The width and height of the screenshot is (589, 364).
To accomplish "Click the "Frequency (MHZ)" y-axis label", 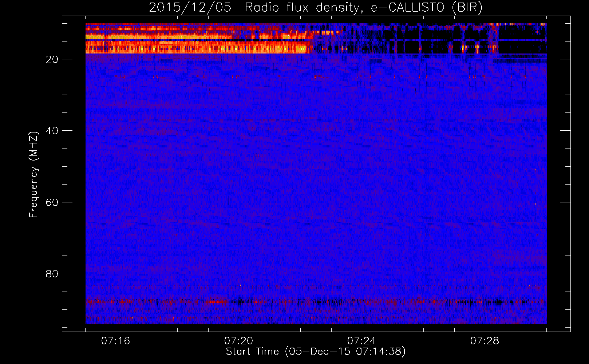I will tap(33, 175).
